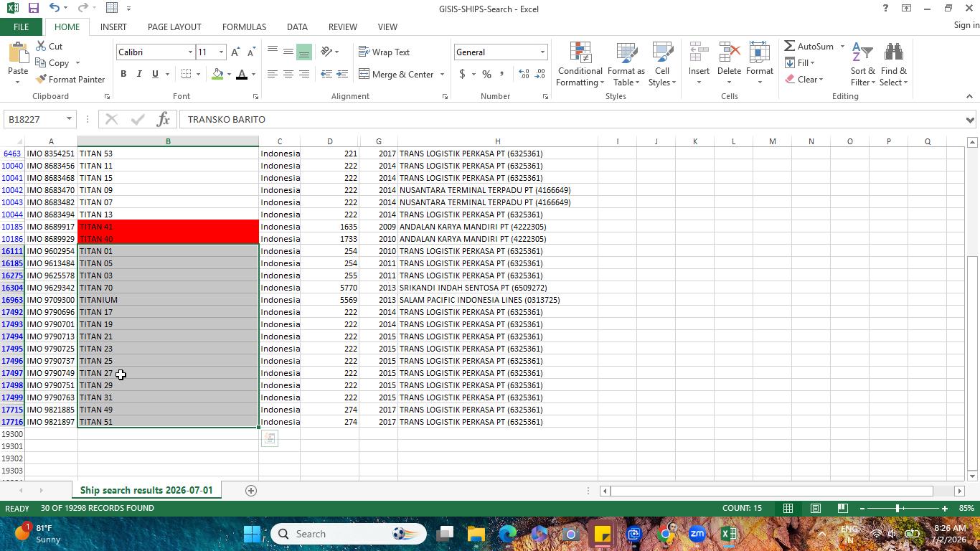
Task: Open the font size dropdown
Action: click(x=221, y=52)
